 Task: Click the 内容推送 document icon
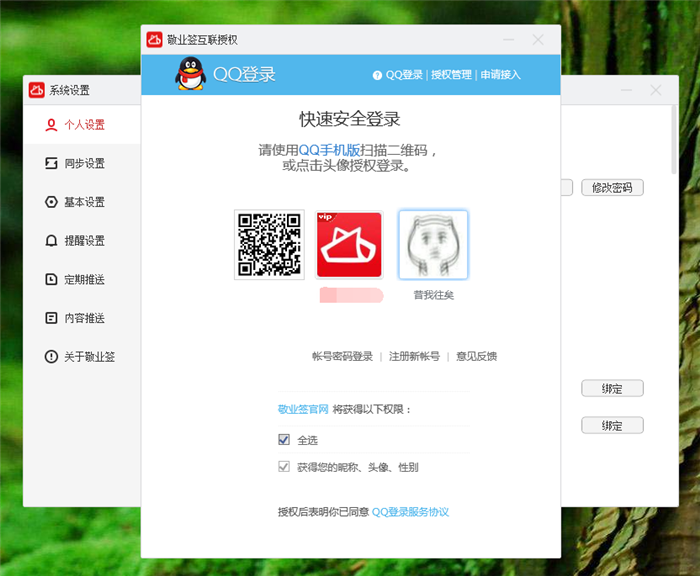pyautogui.click(x=51, y=318)
